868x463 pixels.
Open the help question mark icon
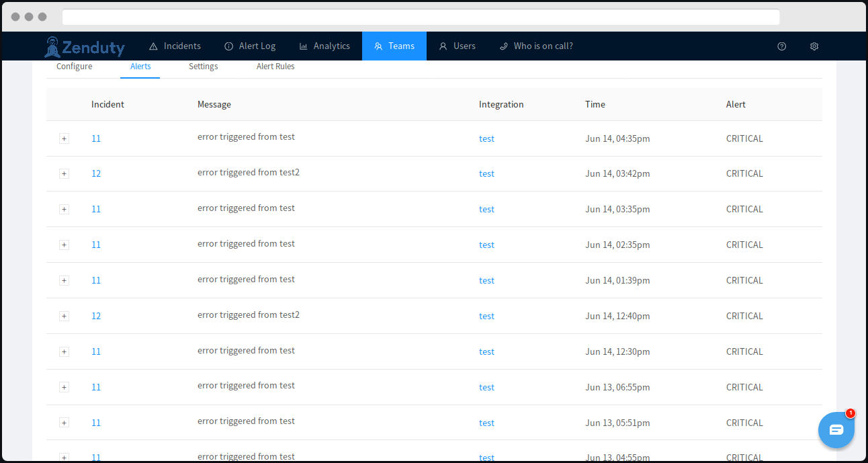pos(781,46)
